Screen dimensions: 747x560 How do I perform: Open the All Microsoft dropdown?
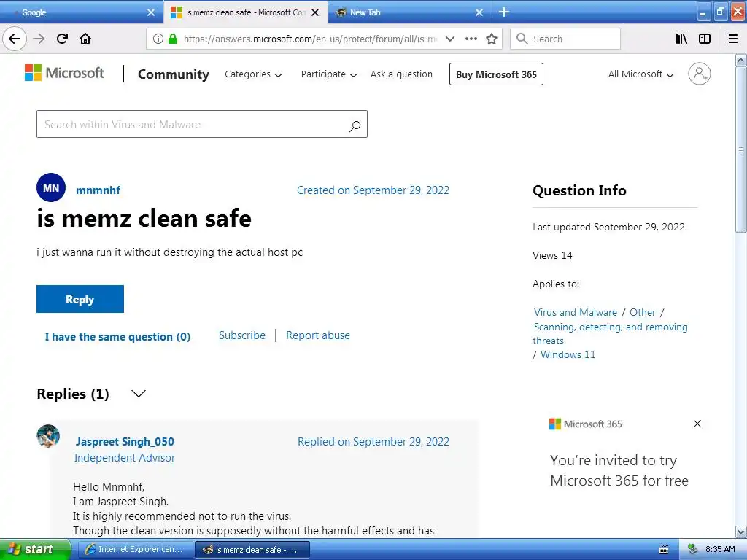click(640, 74)
